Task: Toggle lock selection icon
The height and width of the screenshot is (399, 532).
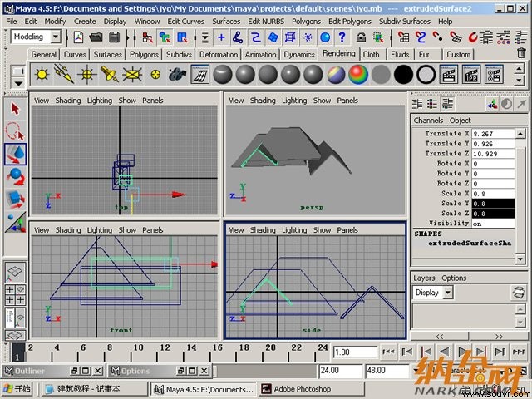Action: 361,37
